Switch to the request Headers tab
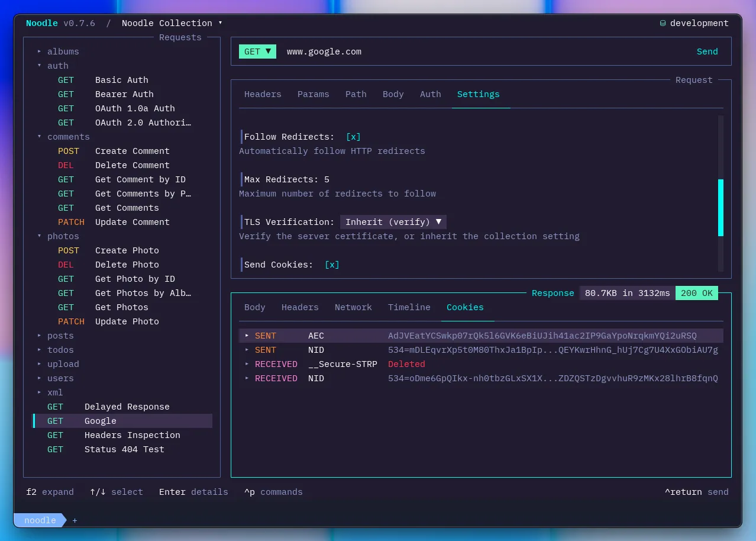Viewport: 756px width, 541px height. [263, 94]
